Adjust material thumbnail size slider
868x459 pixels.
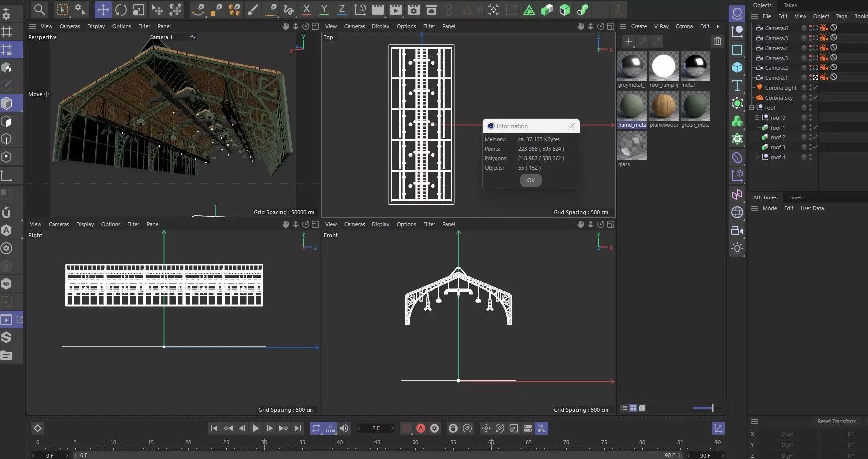click(708, 408)
